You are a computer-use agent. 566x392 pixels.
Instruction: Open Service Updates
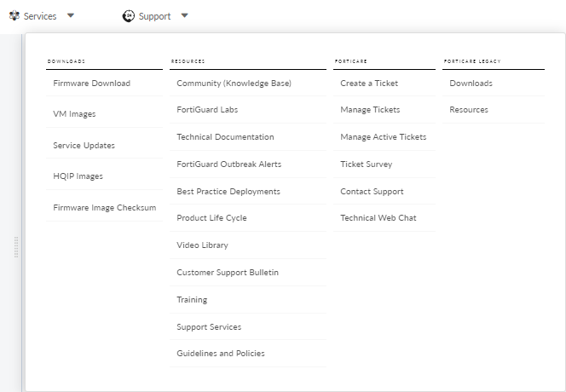[x=84, y=146]
